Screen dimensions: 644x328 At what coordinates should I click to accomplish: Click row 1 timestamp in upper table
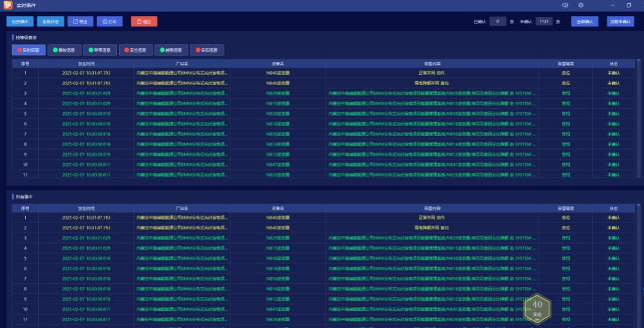pos(86,73)
